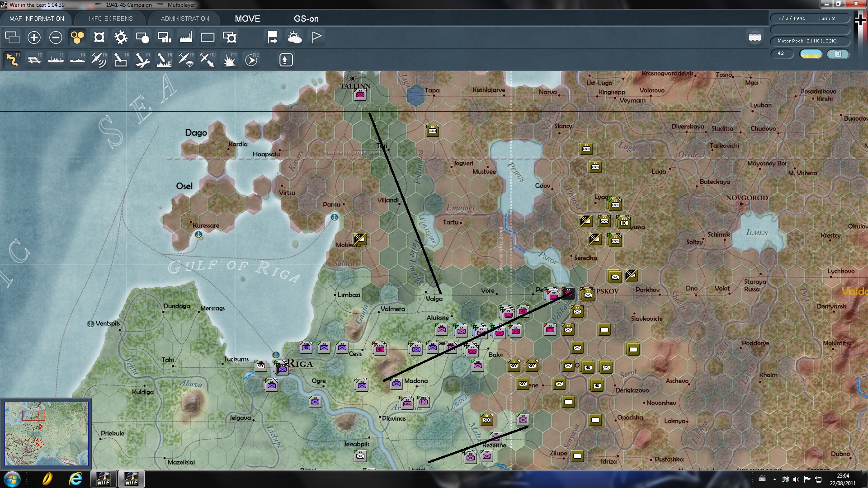Click the three-cylinders stack icon
The image size is (868, 488).
(x=755, y=38)
